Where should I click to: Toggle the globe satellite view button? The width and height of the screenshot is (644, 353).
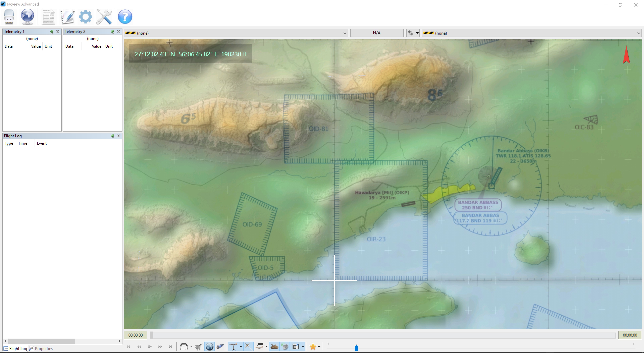210,346
